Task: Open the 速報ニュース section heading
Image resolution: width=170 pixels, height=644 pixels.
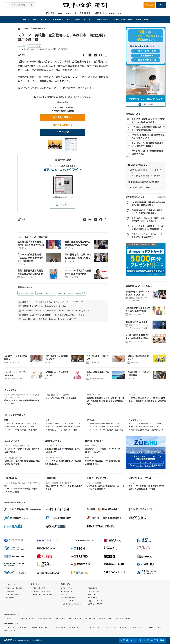Action: [133, 114]
